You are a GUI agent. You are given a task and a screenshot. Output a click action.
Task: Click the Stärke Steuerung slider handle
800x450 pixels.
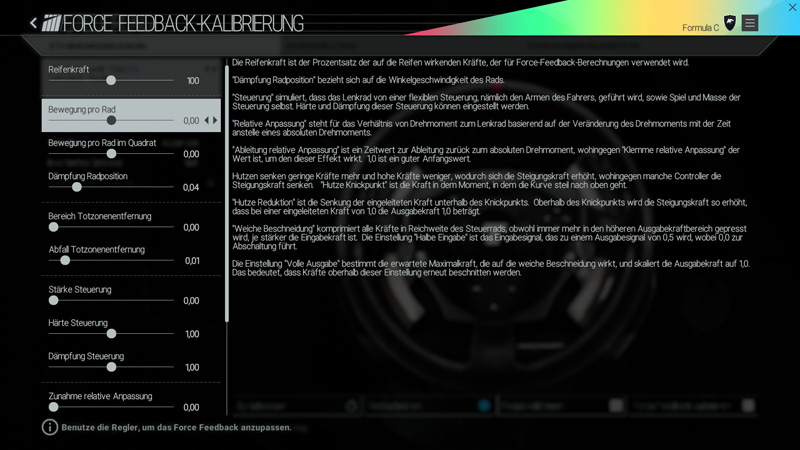[x=54, y=301]
